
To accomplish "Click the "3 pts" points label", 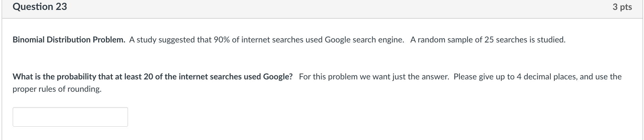I will pyautogui.click(x=622, y=7).
